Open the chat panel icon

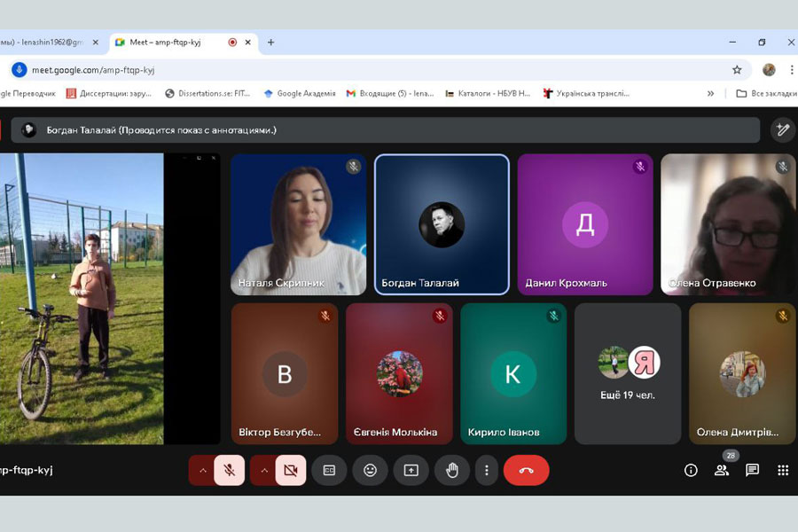pos(752,470)
